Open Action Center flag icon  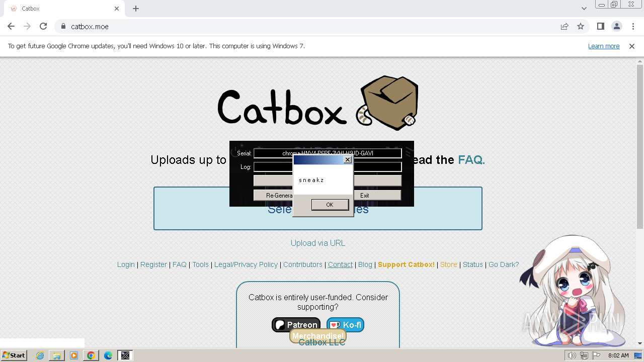coord(596,355)
